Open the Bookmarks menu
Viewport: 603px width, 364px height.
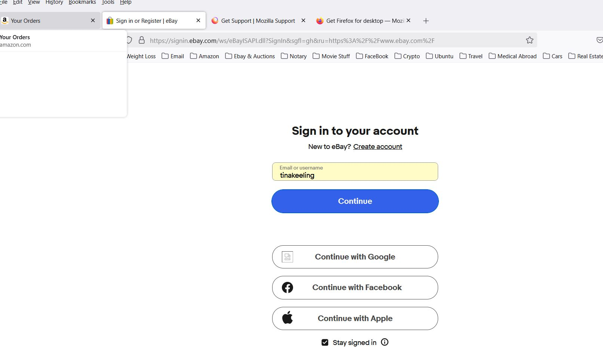coord(82,2)
